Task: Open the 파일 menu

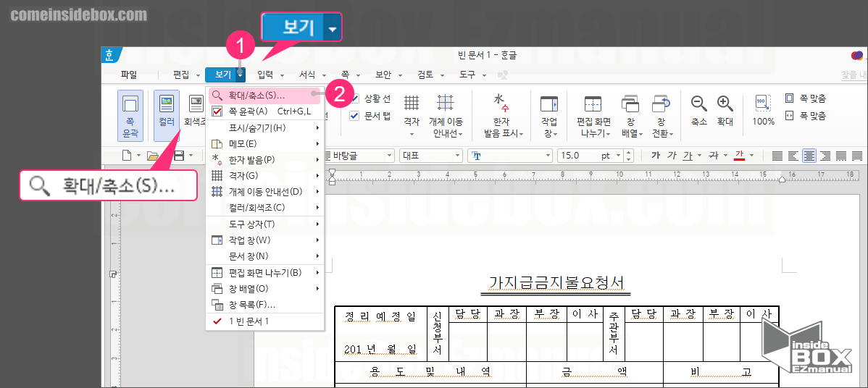Action: pyautogui.click(x=129, y=75)
